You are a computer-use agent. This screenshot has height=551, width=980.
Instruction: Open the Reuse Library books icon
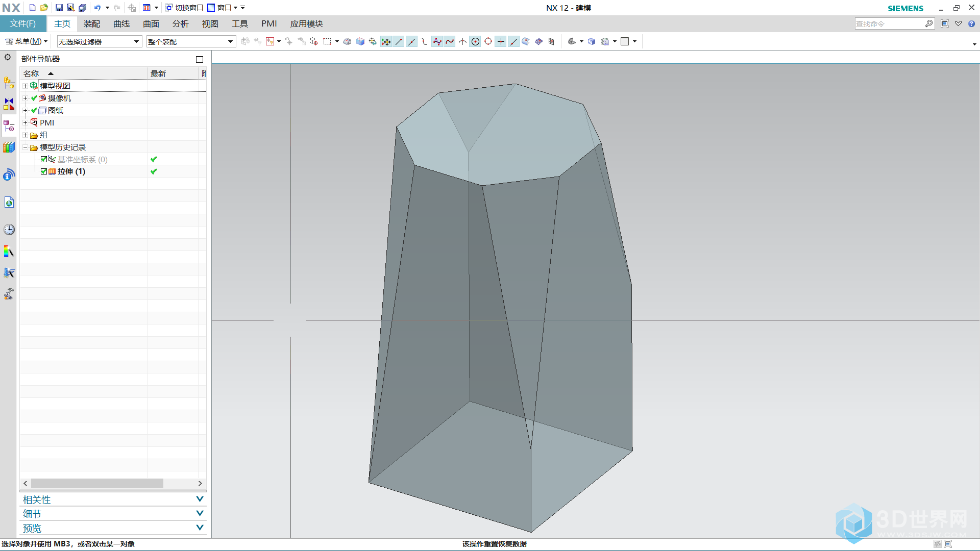9,147
